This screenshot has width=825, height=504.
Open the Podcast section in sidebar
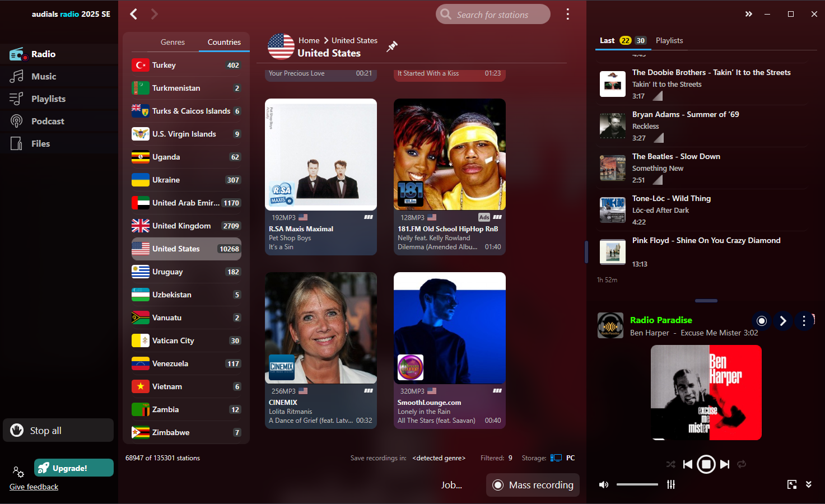point(59,122)
